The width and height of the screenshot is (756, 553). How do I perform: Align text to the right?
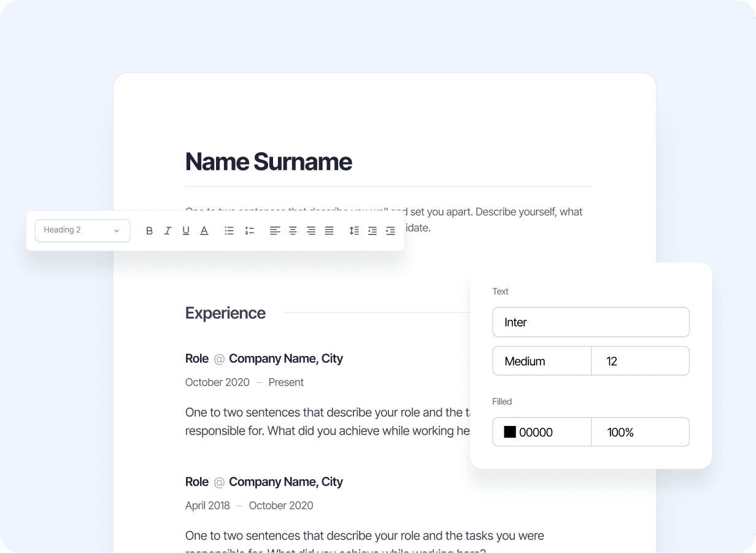(311, 231)
